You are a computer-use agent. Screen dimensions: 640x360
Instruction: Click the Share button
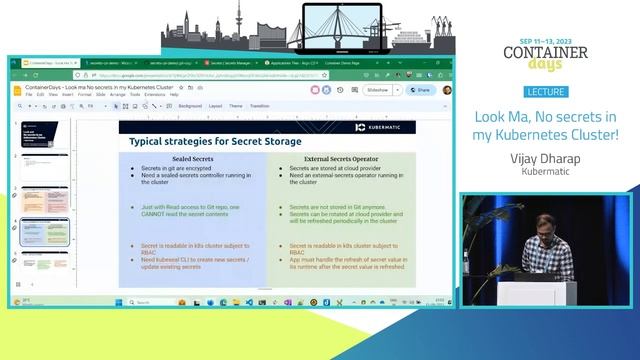click(x=420, y=90)
